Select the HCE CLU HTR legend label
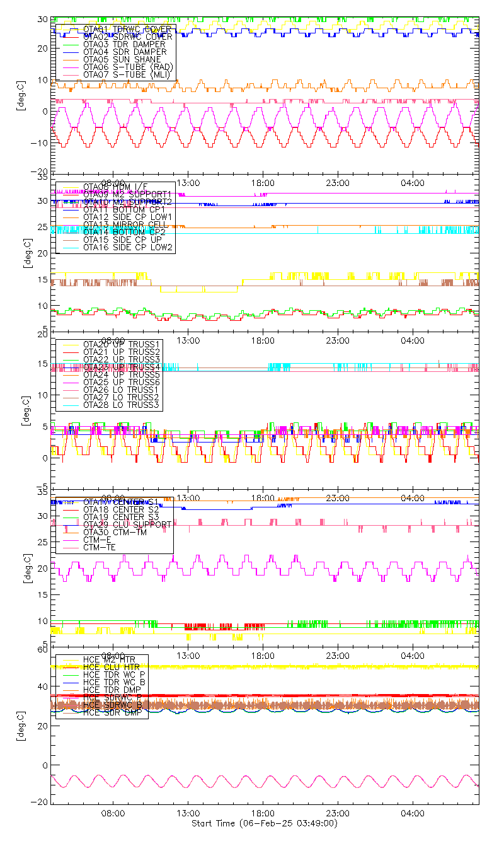 pyautogui.click(x=113, y=666)
